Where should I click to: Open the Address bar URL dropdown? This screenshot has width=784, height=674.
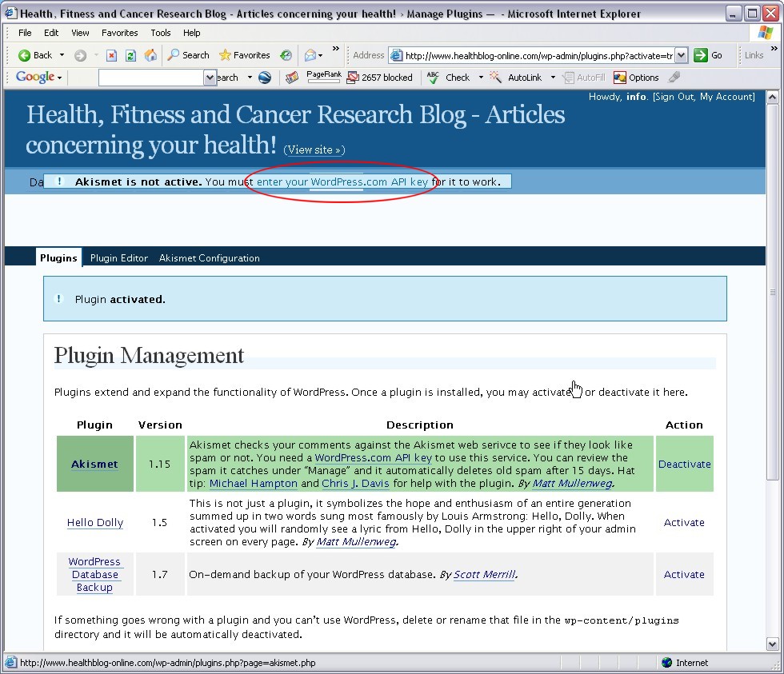[681, 55]
